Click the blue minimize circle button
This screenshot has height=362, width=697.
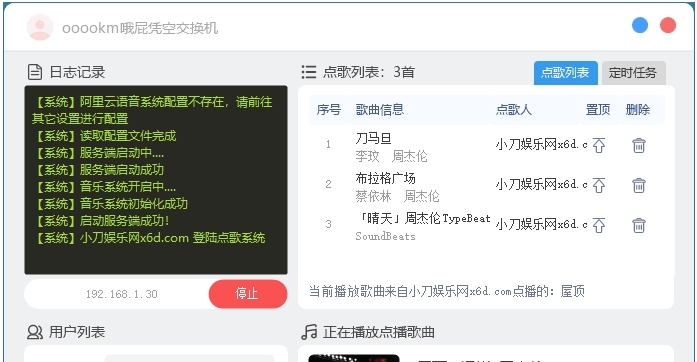[640, 25]
